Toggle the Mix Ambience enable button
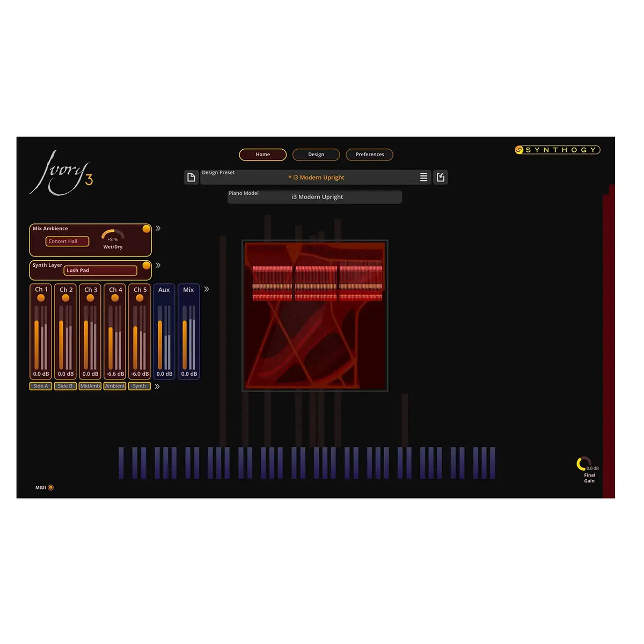Screen dimensions: 644x644 [x=147, y=228]
